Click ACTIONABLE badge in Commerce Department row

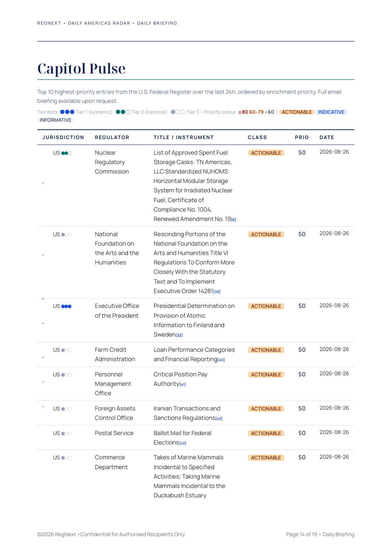(x=266, y=458)
